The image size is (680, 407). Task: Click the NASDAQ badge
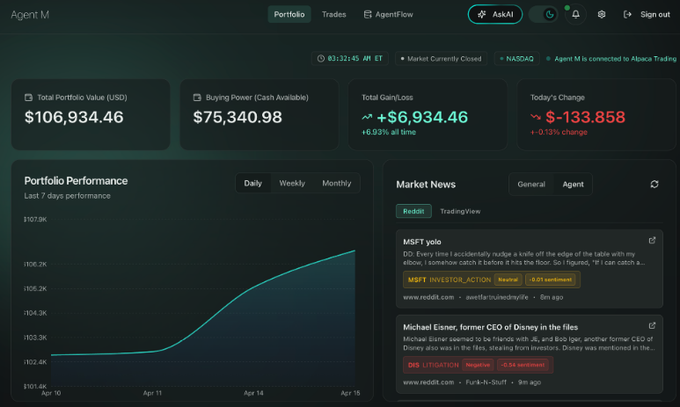[x=517, y=59]
